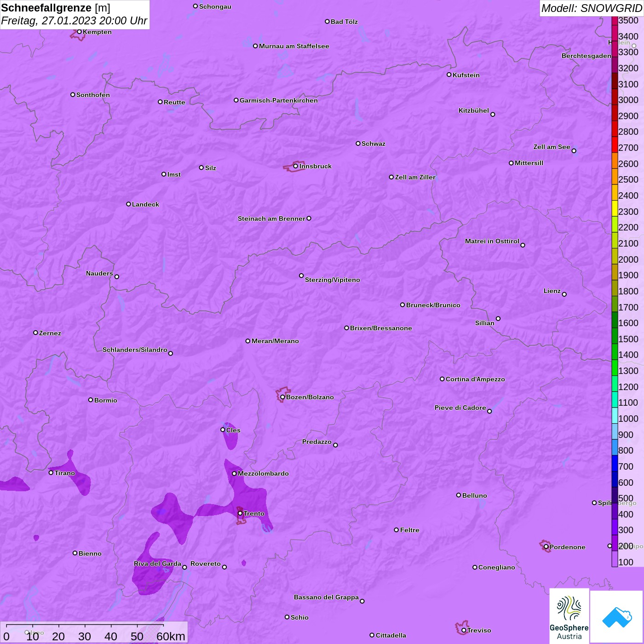
Task: Click the 'Murnau am Staffelsee' label
Action: tap(294, 46)
